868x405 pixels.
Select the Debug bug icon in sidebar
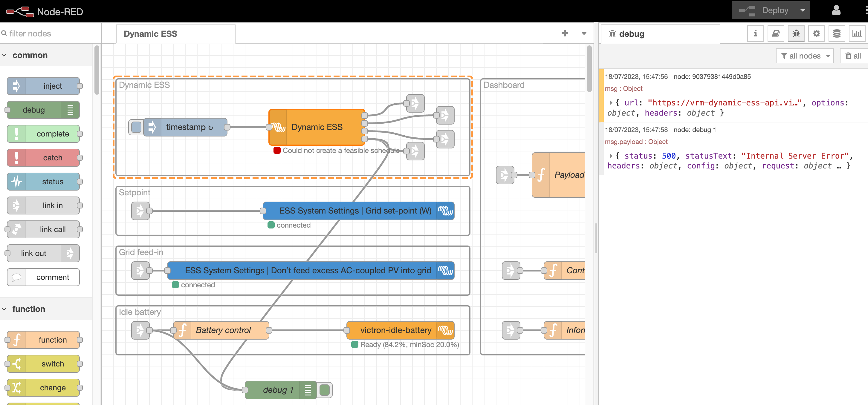pos(796,33)
